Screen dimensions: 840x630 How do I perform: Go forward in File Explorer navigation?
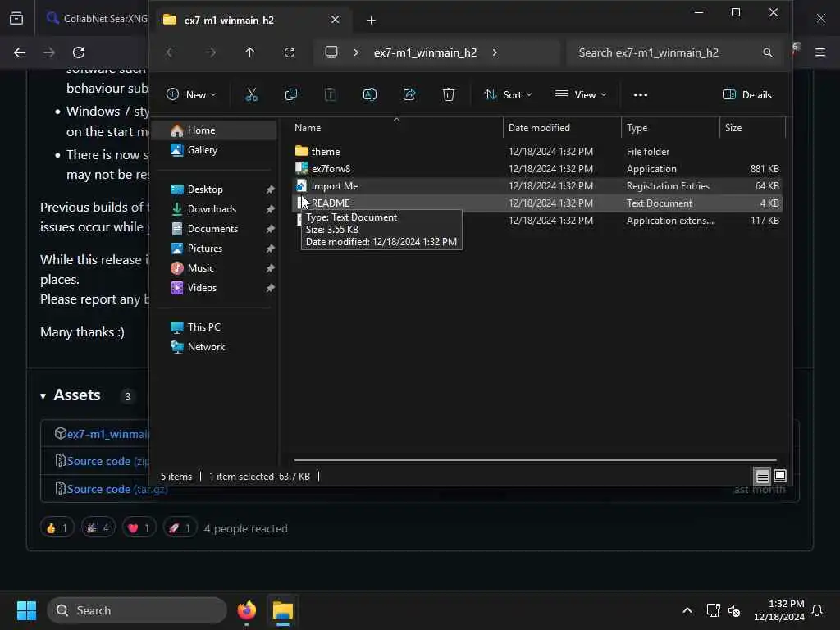pyautogui.click(x=211, y=52)
